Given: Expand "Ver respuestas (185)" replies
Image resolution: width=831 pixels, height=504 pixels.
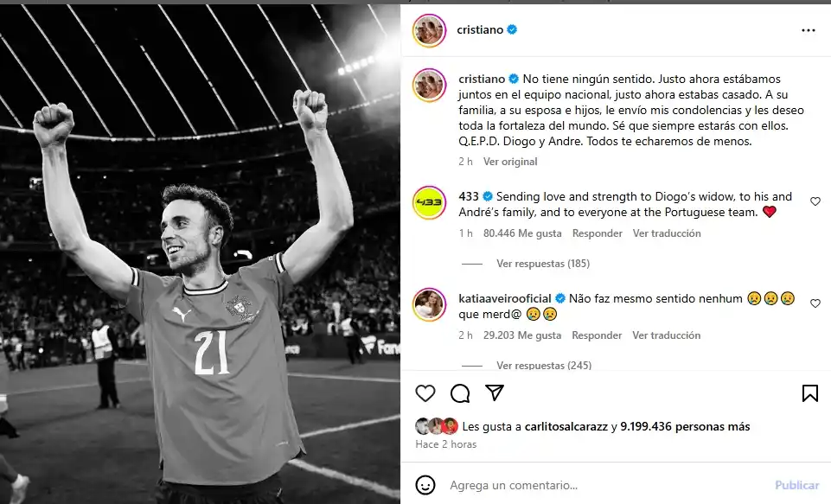Looking at the screenshot, I should (x=542, y=264).
